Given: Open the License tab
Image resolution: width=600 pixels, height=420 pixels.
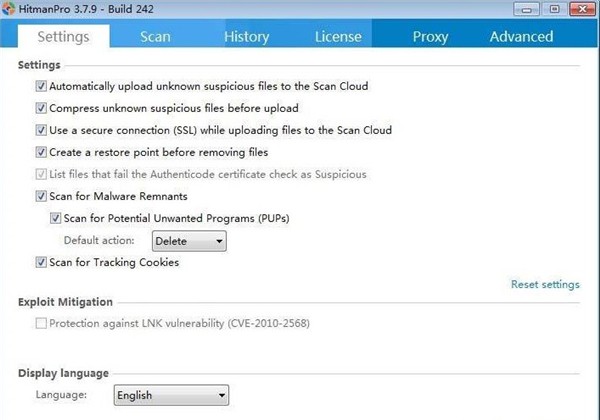Looking at the screenshot, I should click(338, 37).
